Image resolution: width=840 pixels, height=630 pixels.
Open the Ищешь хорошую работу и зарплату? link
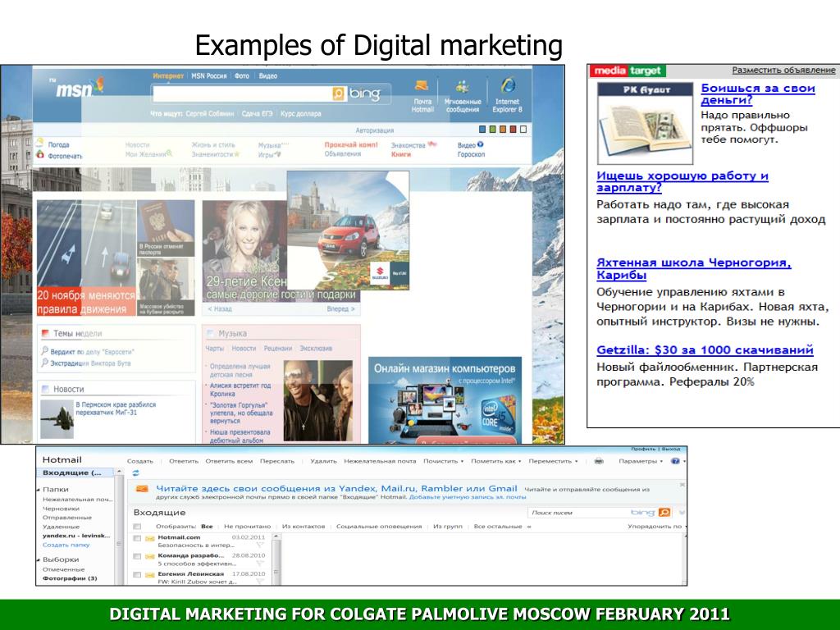(682, 181)
